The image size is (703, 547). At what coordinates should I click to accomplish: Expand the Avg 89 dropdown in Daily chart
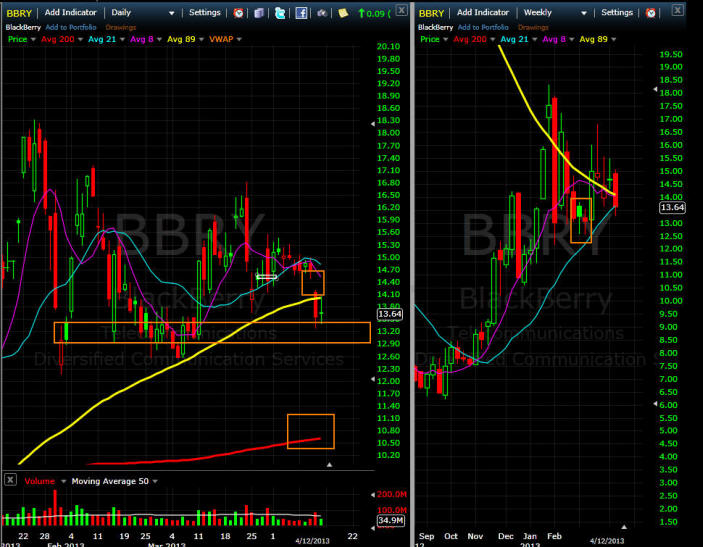[201, 39]
